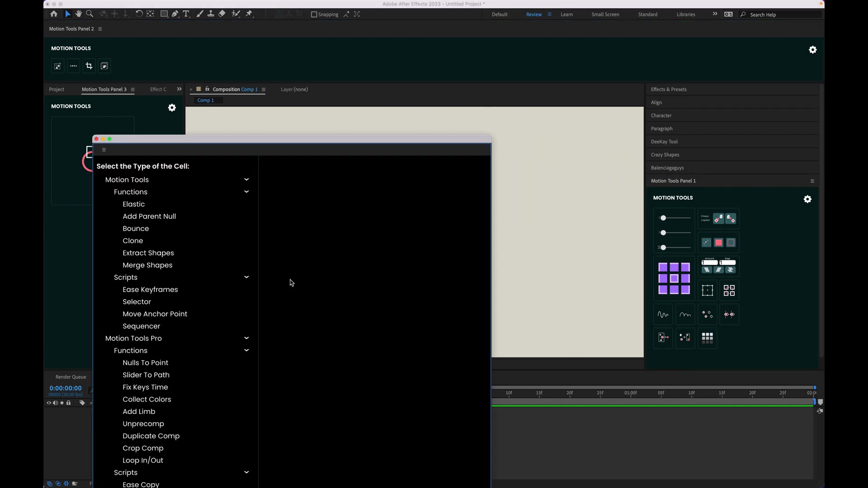Switch to the Small Screen workspace
The width and height of the screenshot is (868, 488).
[x=605, y=14]
